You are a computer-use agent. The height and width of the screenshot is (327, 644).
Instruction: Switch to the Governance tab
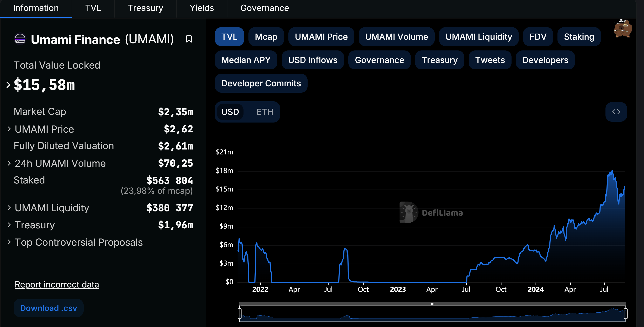(x=264, y=8)
